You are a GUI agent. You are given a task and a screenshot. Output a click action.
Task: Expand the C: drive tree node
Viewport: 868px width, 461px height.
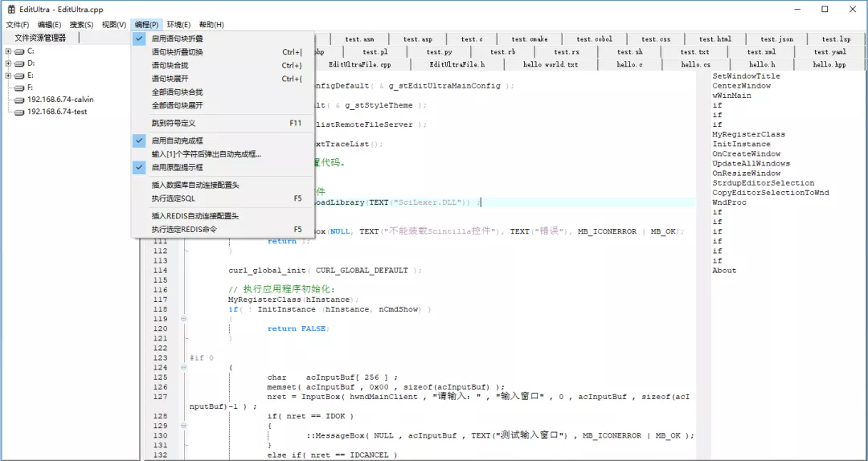[8, 51]
